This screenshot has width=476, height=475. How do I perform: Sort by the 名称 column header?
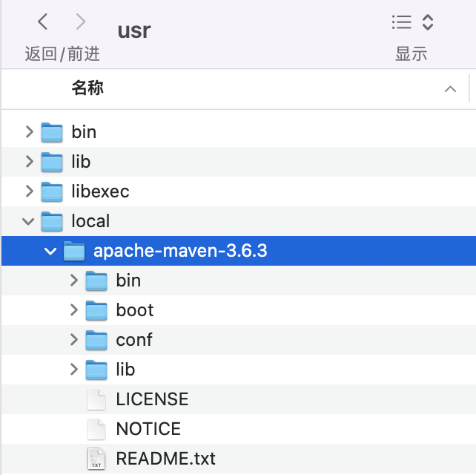[x=87, y=88]
